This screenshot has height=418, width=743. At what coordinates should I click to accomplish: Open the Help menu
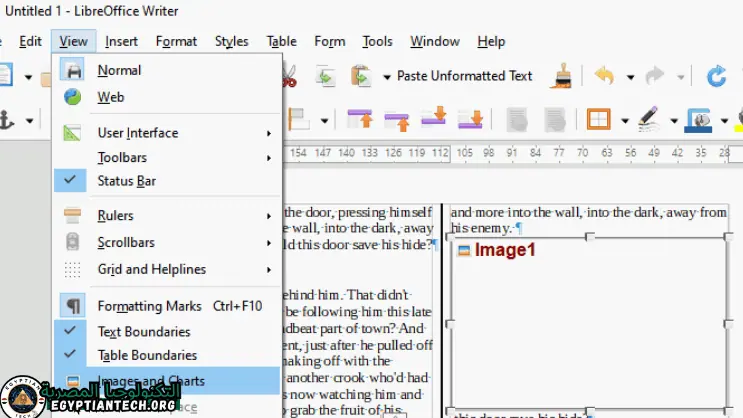pyautogui.click(x=491, y=42)
